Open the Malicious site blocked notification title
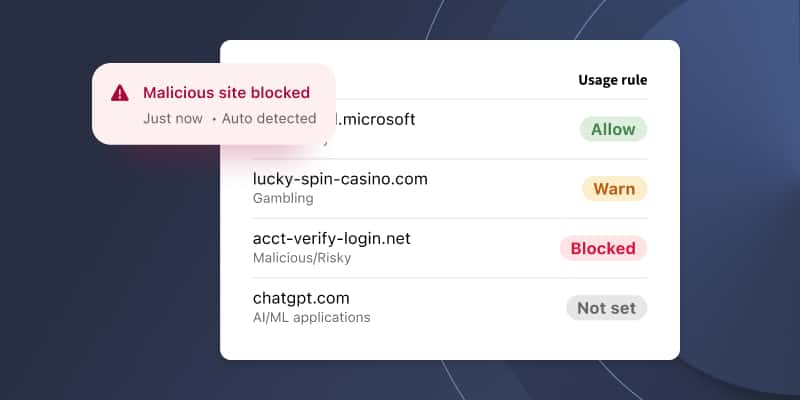 coord(227,93)
